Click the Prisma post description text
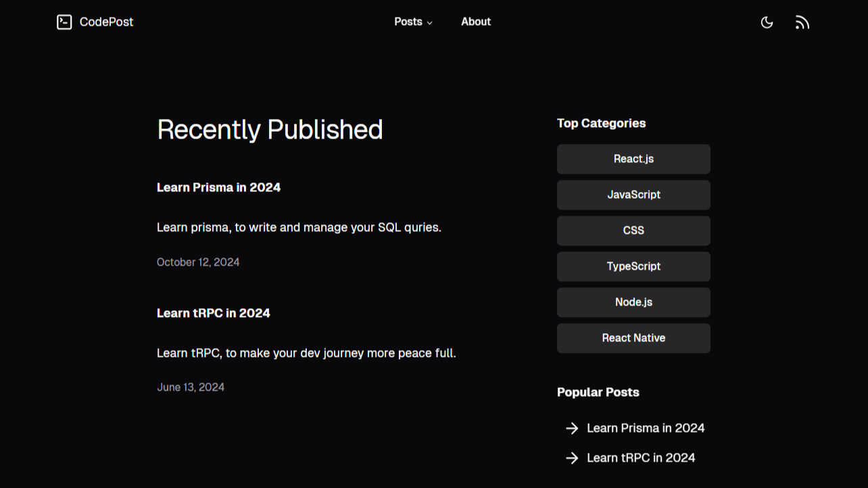Screen dimensions: 868x488 coord(299,228)
